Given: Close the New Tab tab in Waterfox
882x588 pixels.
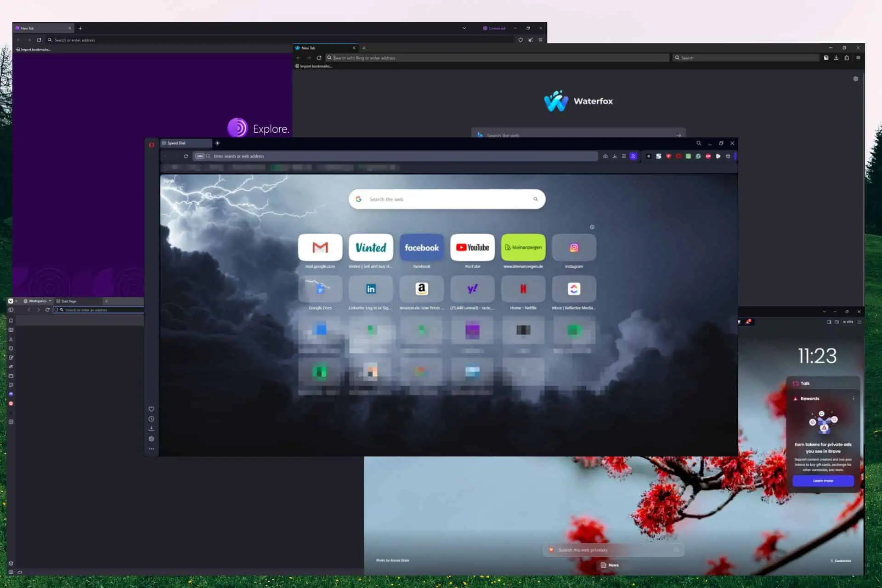Looking at the screenshot, I should tap(354, 48).
